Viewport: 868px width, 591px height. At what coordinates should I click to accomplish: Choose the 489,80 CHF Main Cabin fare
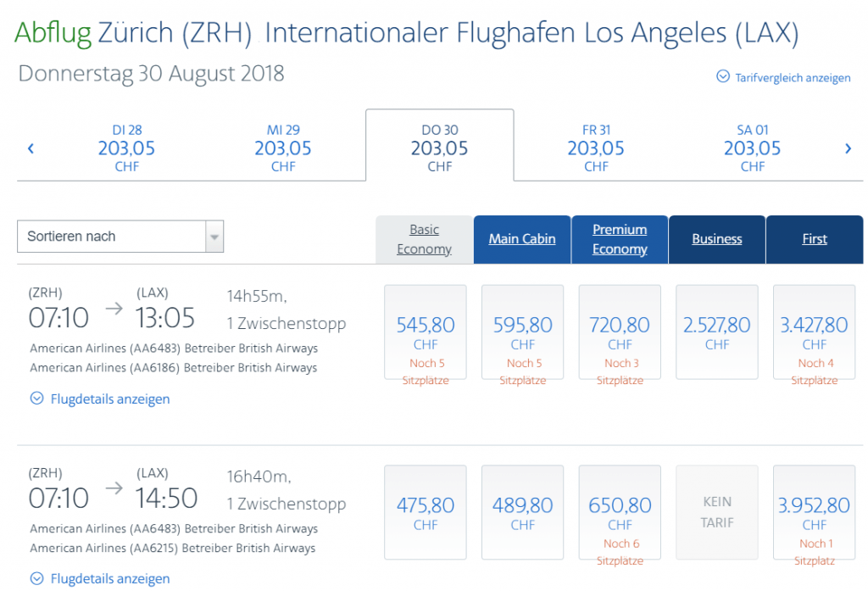[523, 512]
